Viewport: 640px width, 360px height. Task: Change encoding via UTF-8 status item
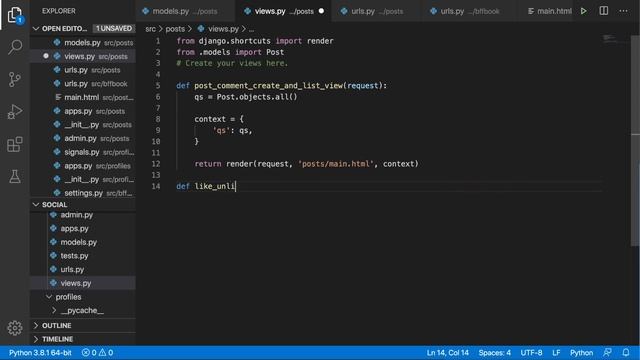tap(531, 352)
